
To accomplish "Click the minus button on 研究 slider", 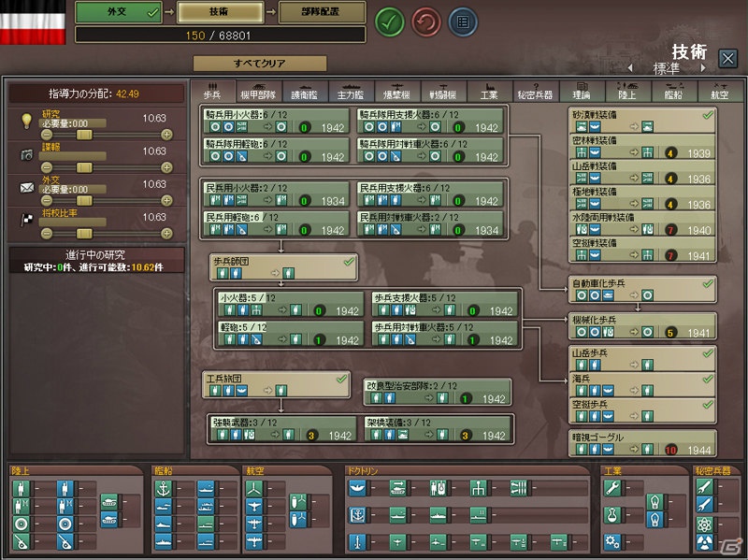I will coord(47,135).
